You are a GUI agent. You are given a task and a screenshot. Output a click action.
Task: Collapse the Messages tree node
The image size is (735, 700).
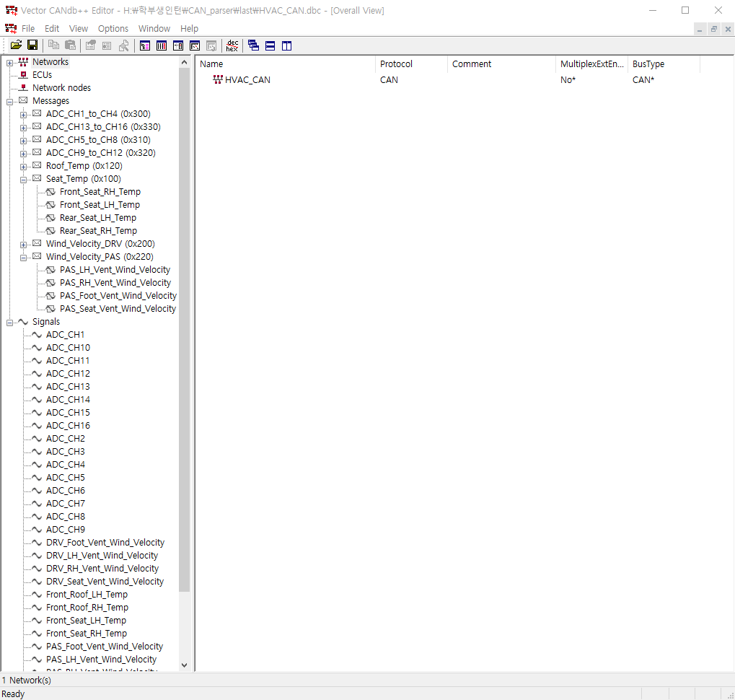click(9, 102)
